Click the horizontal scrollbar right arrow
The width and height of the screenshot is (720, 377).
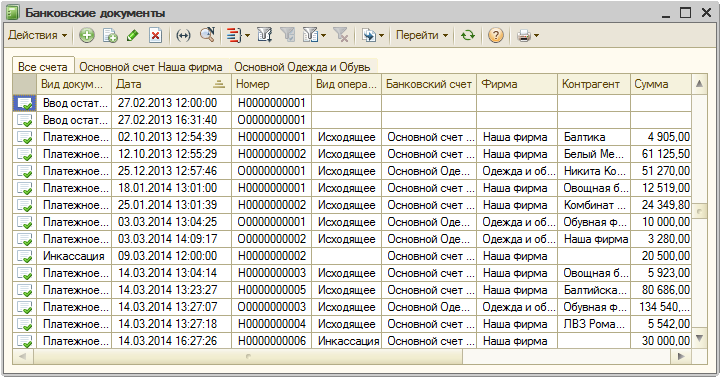(681, 356)
